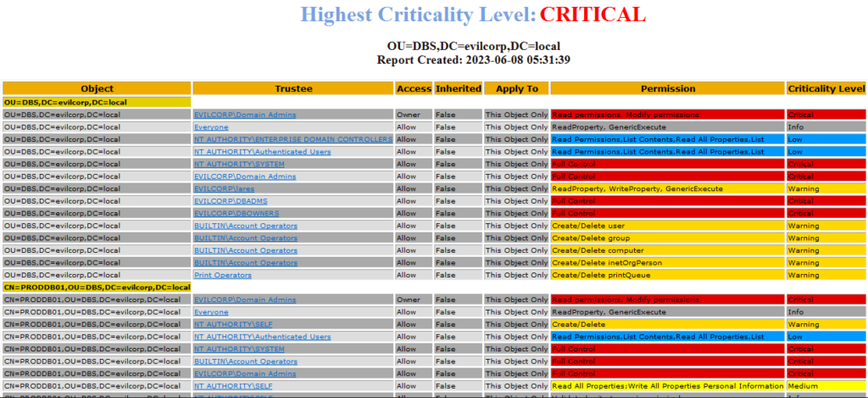
Task: Open NT AUTHORITY\SELF link in Medium criticality row
Action: [233, 386]
